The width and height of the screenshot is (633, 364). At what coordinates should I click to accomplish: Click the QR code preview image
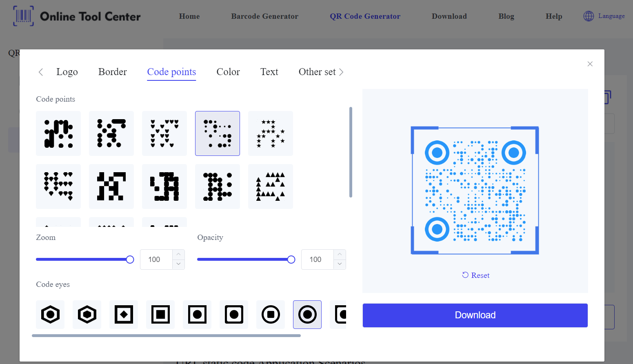tap(475, 190)
